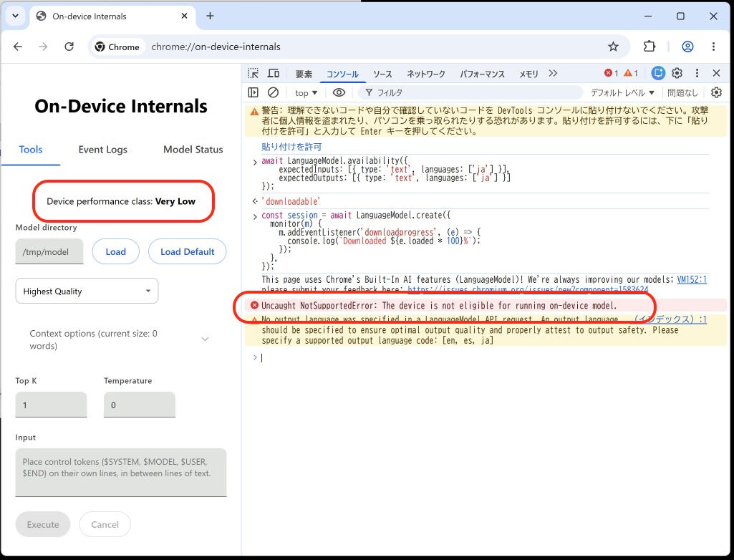Viewport: 734px width, 560px height.
Task: Open the ソース panel
Action: click(x=382, y=74)
